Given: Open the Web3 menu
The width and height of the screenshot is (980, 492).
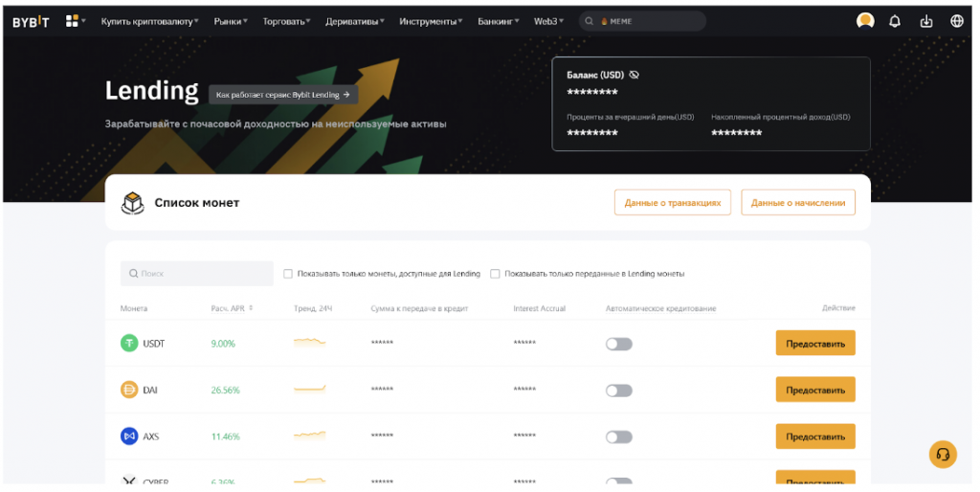Looking at the screenshot, I should [548, 21].
